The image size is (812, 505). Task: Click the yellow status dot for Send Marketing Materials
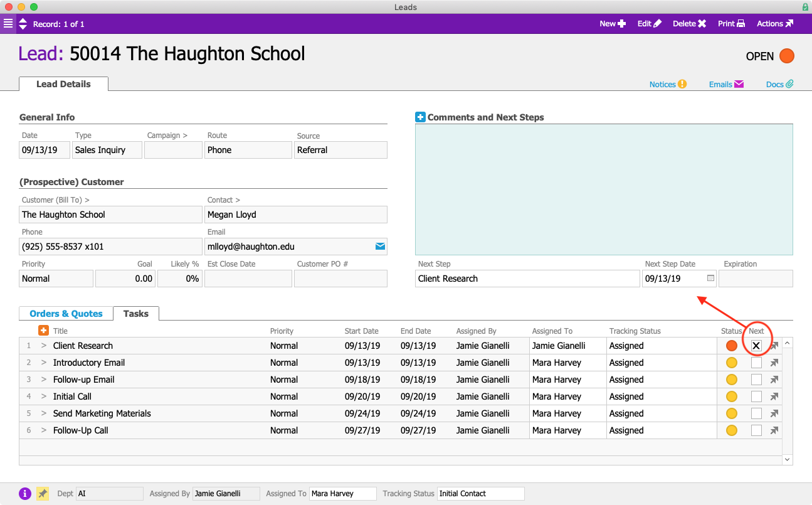point(731,413)
